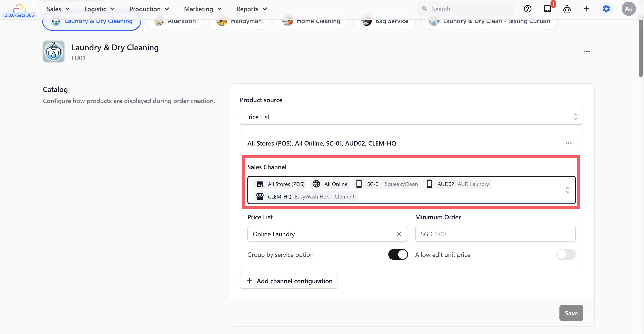This screenshot has height=334, width=644.
Task: Disable Group by service option toggle
Action: pyautogui.click(x=398, y=255)
